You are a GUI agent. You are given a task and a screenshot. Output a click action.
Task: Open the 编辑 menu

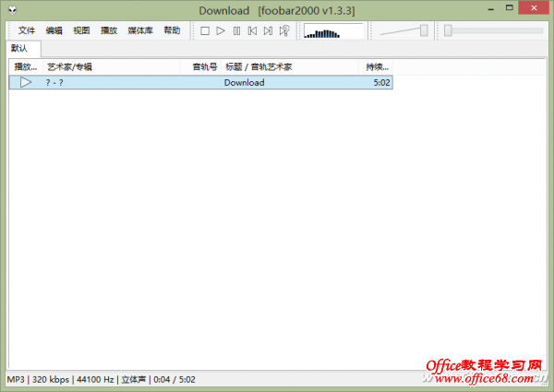point(54,30)
